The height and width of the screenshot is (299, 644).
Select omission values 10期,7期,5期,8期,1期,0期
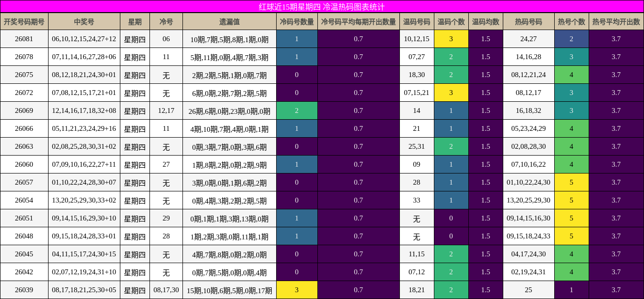[230, 39]
